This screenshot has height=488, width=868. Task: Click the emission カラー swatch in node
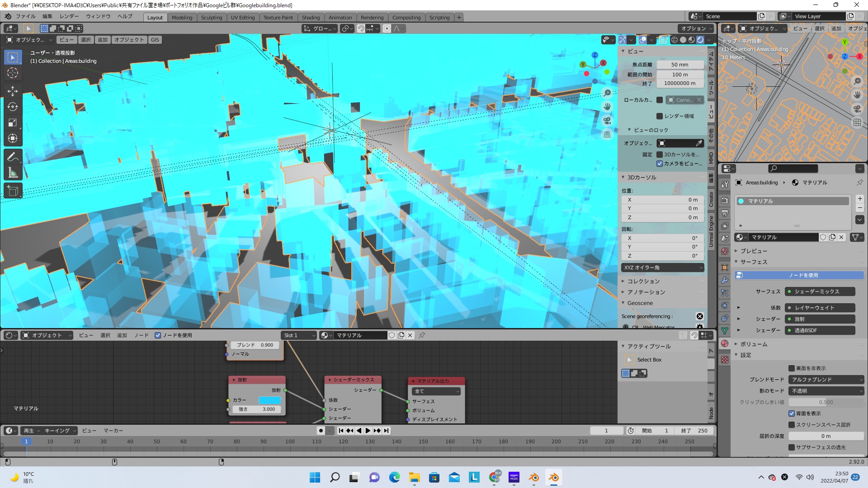[269, 400]
